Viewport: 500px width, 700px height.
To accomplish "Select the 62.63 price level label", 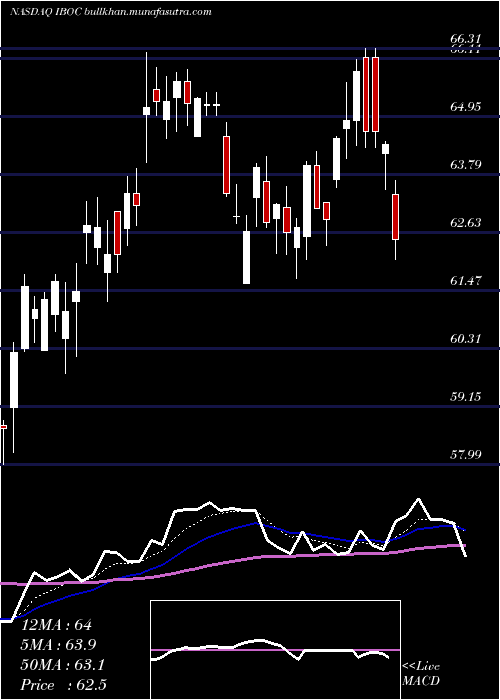I will [466, 223].
